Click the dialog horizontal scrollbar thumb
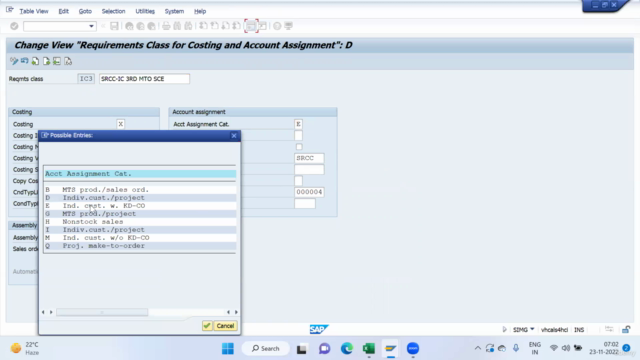Image resolution: width=640 pixels, height=360 pixels. point(102,312)
